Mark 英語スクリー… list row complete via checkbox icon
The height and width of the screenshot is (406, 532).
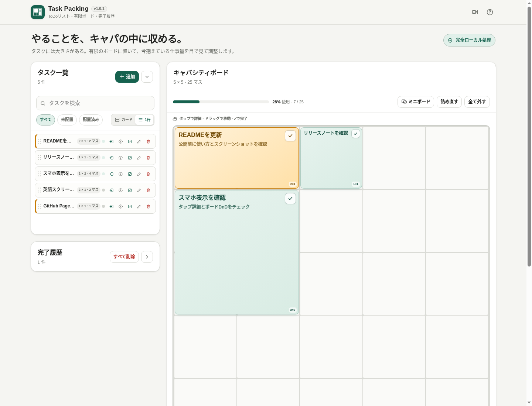(130, 190)
